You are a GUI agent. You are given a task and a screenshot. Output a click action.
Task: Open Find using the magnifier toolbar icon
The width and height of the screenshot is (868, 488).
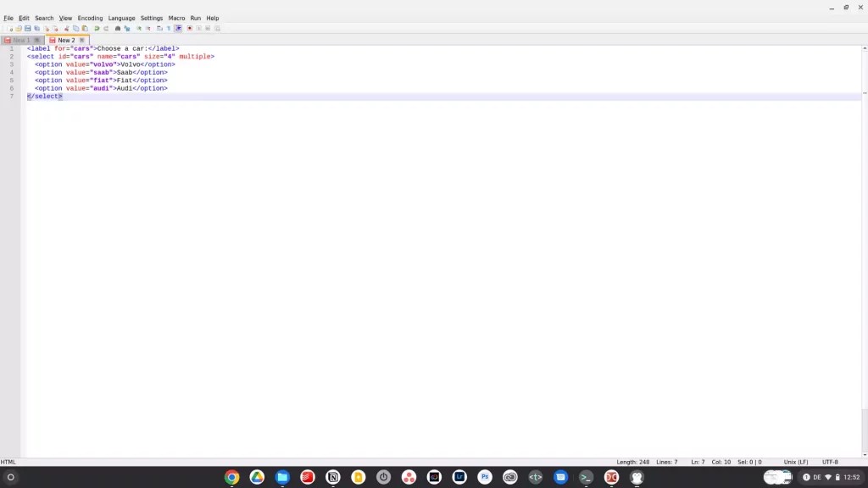[x=117, y=28]
